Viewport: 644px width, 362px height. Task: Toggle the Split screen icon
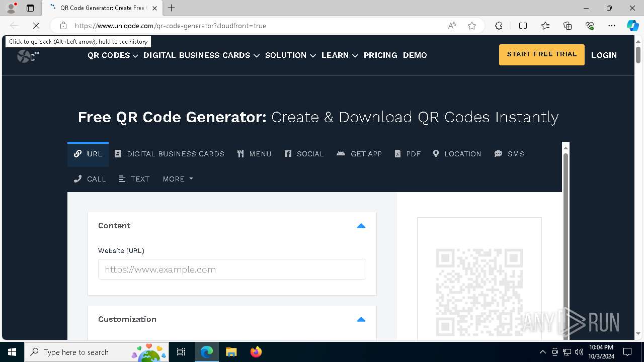523,26
